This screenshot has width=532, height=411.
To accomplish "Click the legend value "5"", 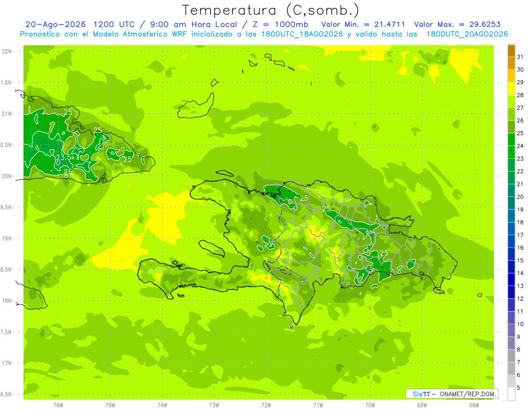I will pos(519,388).
